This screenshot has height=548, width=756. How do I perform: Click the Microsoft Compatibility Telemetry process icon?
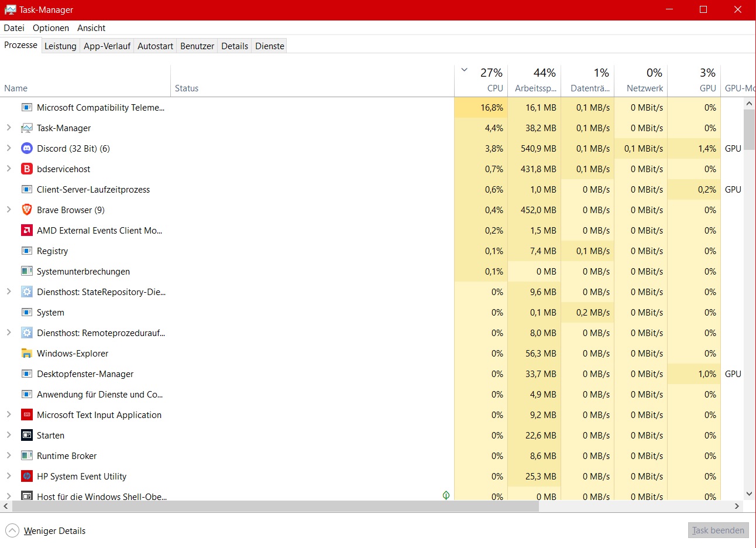pyautogui.click(x=27, y=108)
